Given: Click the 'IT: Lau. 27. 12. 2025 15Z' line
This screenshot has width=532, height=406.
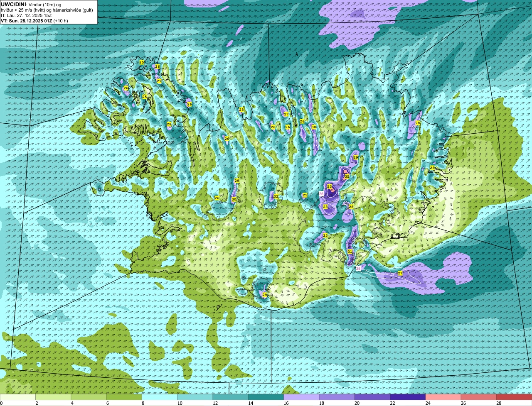Looking at the screenshot, I should click(26, 15).
